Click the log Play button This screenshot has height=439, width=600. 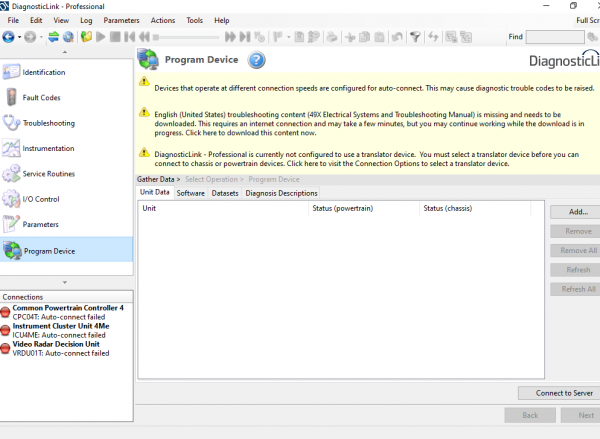tap(101, 37)
